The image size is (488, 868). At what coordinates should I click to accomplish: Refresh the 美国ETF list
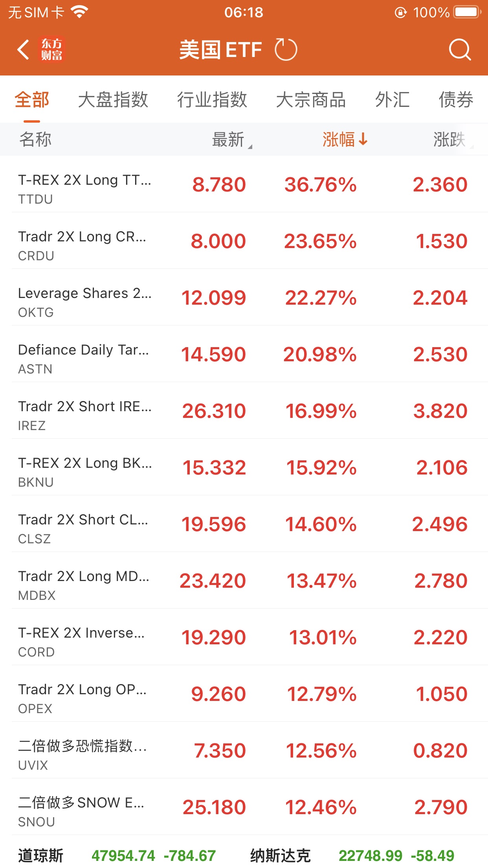286,50
